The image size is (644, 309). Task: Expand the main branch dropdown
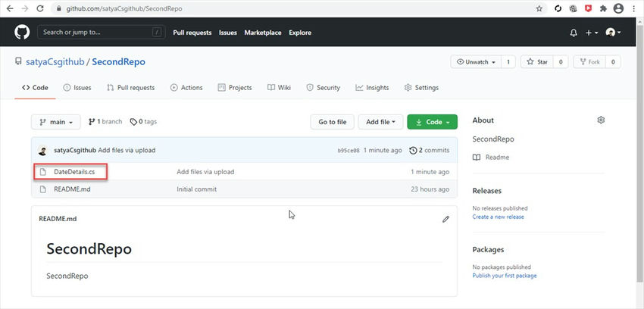55,122
